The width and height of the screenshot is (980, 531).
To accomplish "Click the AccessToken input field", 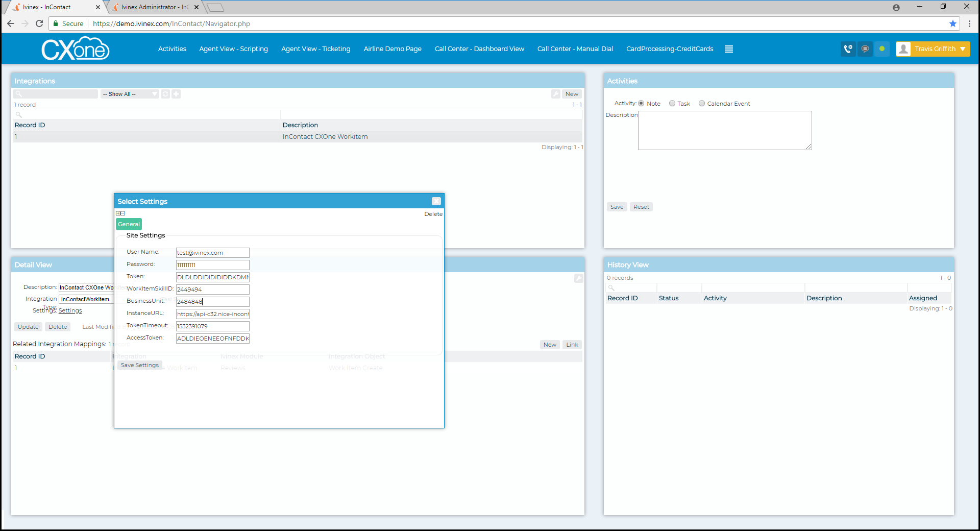I will pos(212,339).
